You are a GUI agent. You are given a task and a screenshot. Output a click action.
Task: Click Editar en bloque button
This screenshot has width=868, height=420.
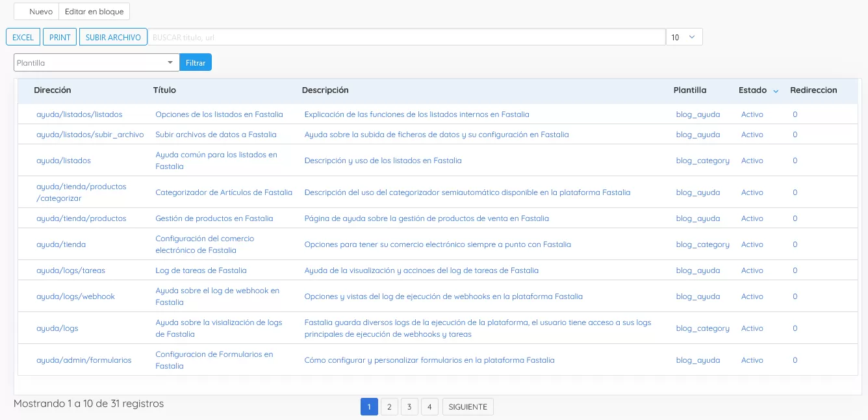[x=94, y=12]
